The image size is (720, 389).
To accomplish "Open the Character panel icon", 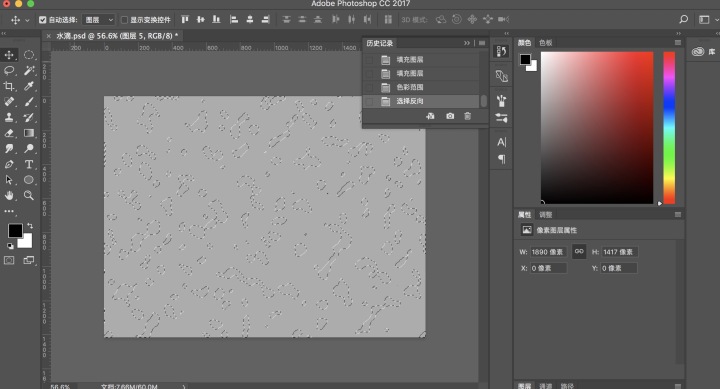I will click(x=501, y=142).
